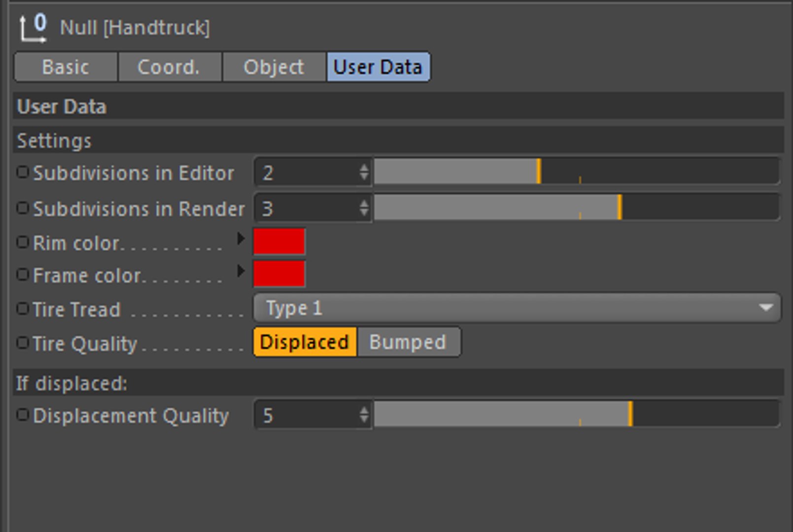Screen dimensions: 793x532
Task: Open the Basic tab
Action: (66, 67)
